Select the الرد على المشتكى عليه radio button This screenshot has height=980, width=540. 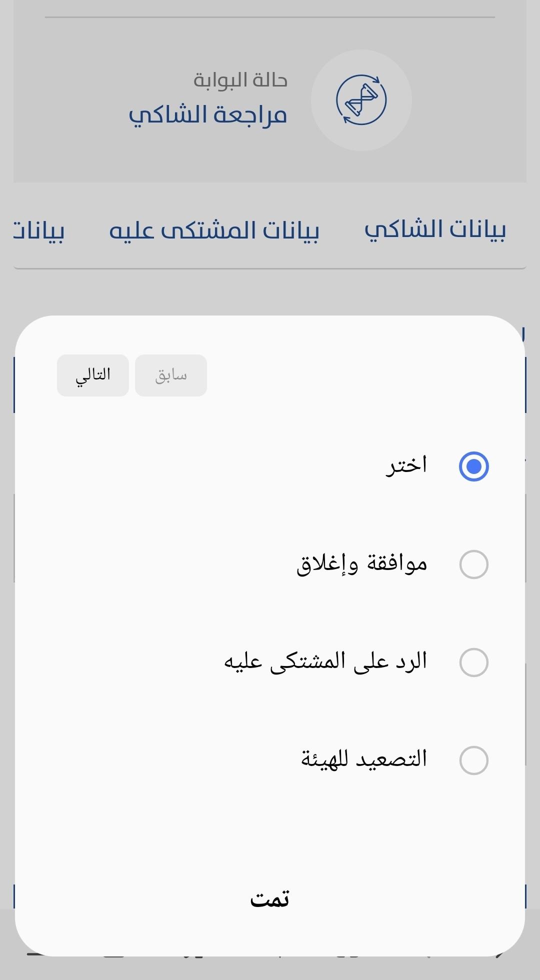click(473, 662)
